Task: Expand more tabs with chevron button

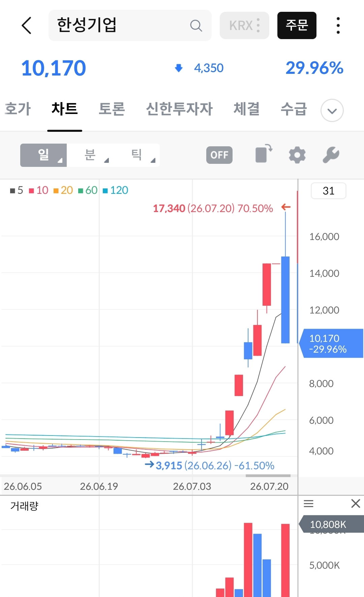Action: coord(332,110)
